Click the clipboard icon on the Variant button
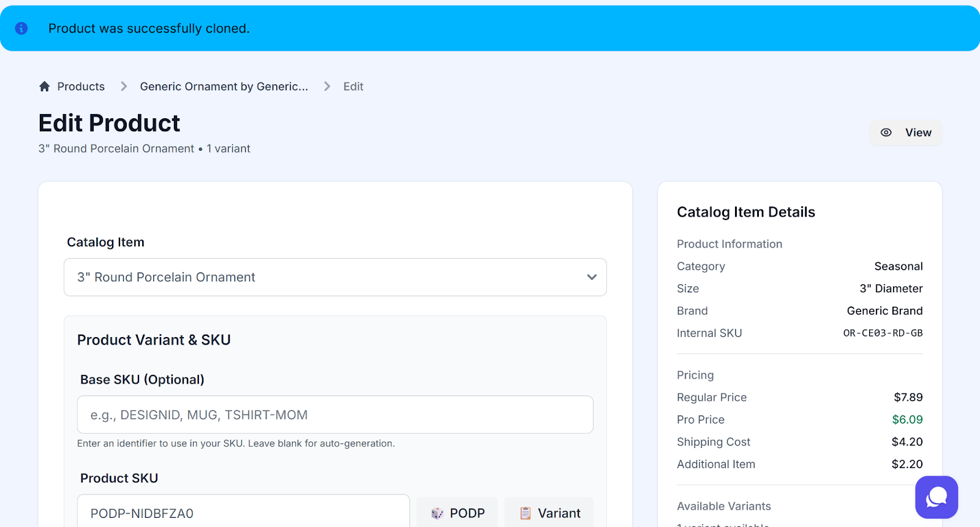 point(525,514)
